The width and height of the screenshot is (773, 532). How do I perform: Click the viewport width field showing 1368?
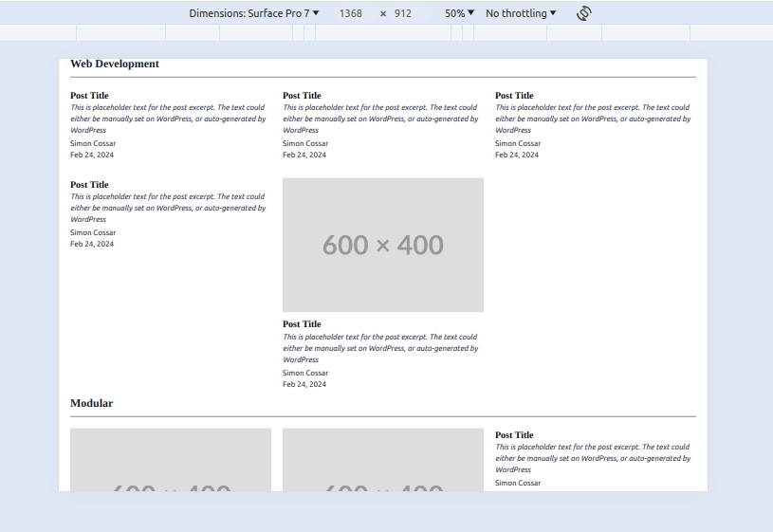coord(351,13)
